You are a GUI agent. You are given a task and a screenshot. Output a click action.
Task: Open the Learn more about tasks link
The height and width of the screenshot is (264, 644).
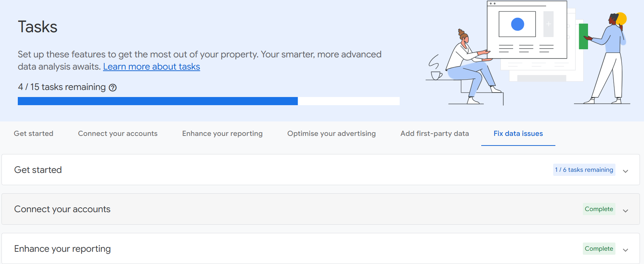click(151, 67)
